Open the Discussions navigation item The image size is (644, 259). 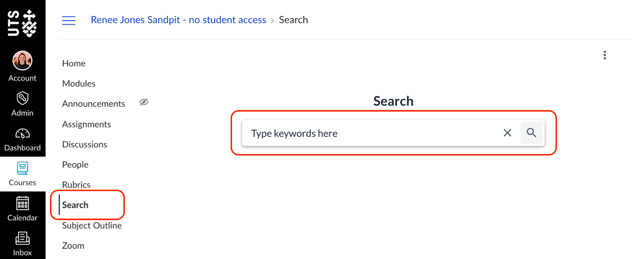(x=85, y=144)
